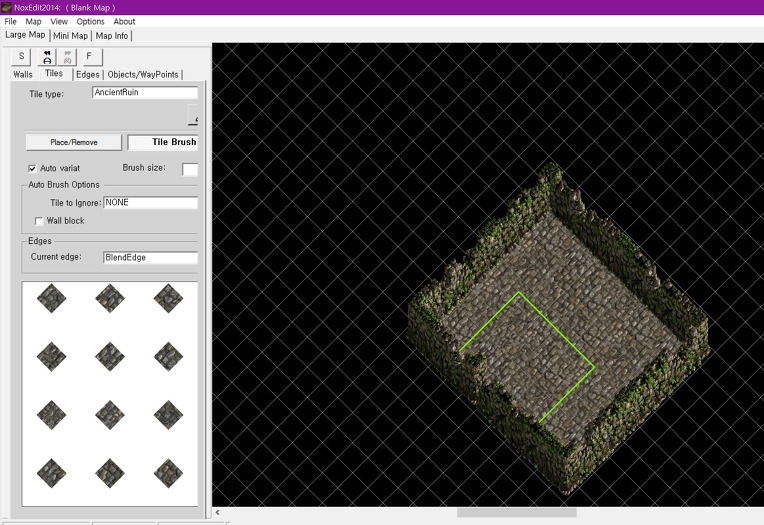The image size is (764, 525).
Task: Switch to the Mini Map tab
Action: (70, 35)
